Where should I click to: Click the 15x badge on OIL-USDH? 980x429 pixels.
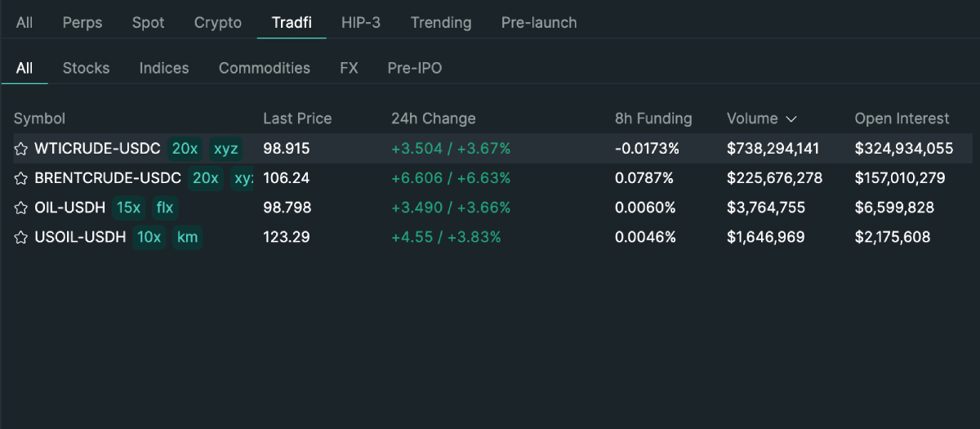[x=129, y=208]
